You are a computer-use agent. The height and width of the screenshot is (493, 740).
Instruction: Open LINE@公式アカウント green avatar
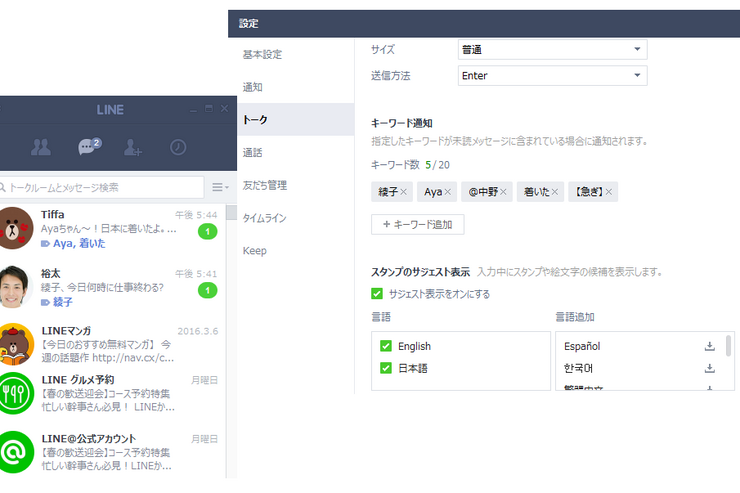pyautogui.click(x=16, y=452)
